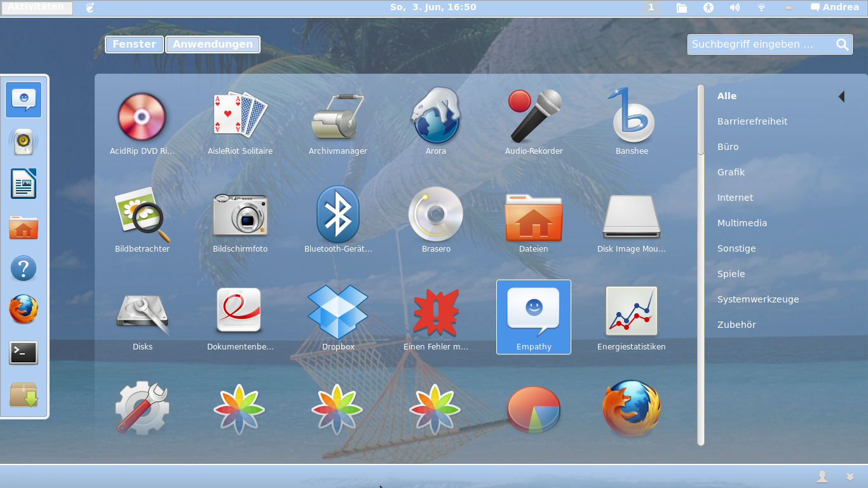
Task: Show Internet applications
Action: (735, 198)
